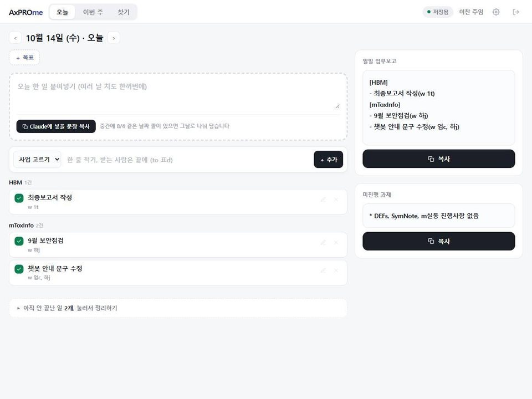Open the 사업 고르기 dropdown

point(37,160)
